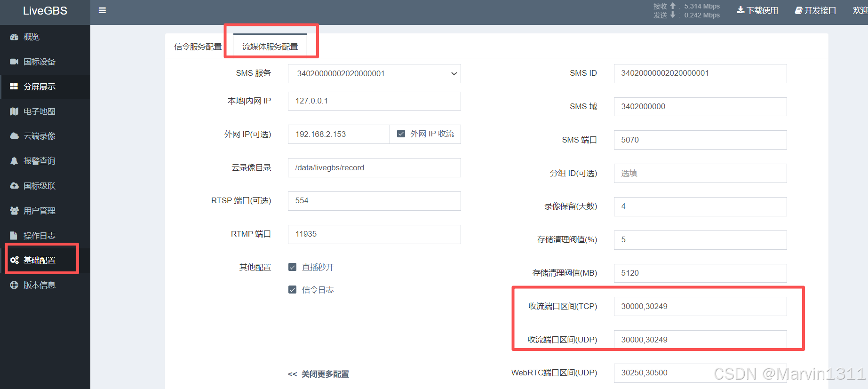This screenshot has height=389, width=868.
Task: Open 电子地图 menu item
Action: point(45,111)
